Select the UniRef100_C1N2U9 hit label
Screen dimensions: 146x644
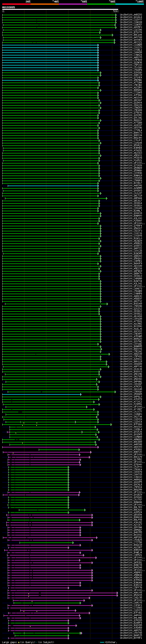[131, 22]
